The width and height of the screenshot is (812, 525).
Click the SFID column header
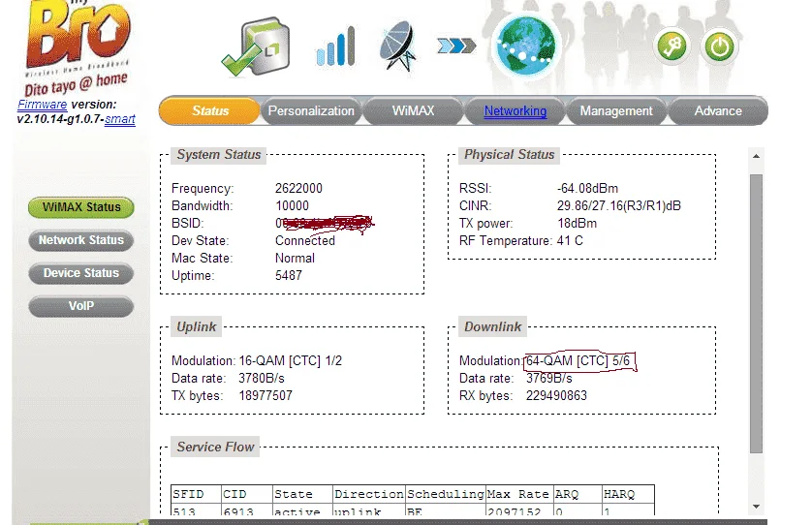coord(196,494)
